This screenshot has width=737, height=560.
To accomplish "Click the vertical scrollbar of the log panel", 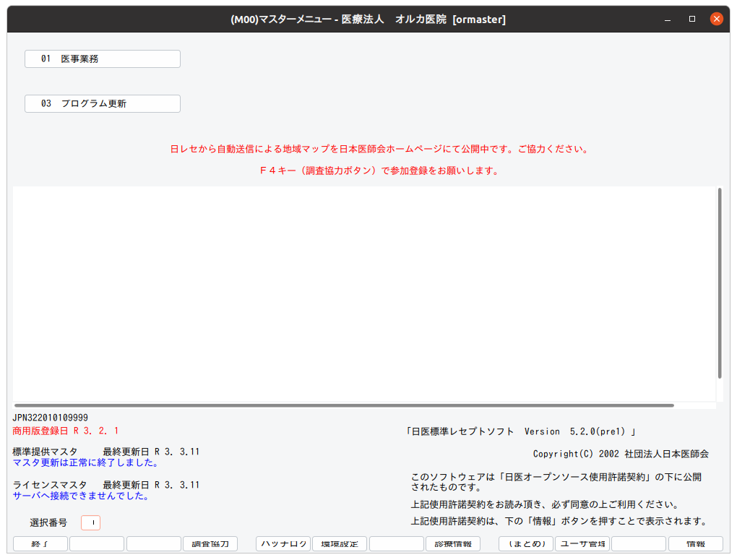I will point(720,289).
